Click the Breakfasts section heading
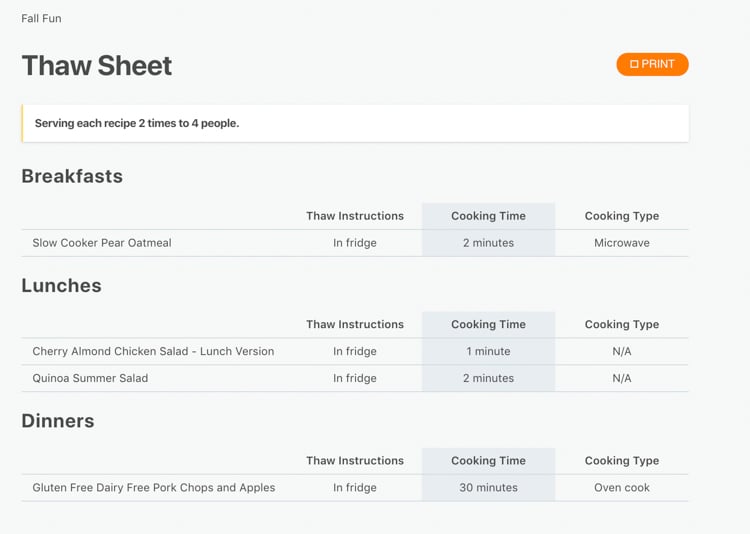 click(x=72, y=176)
